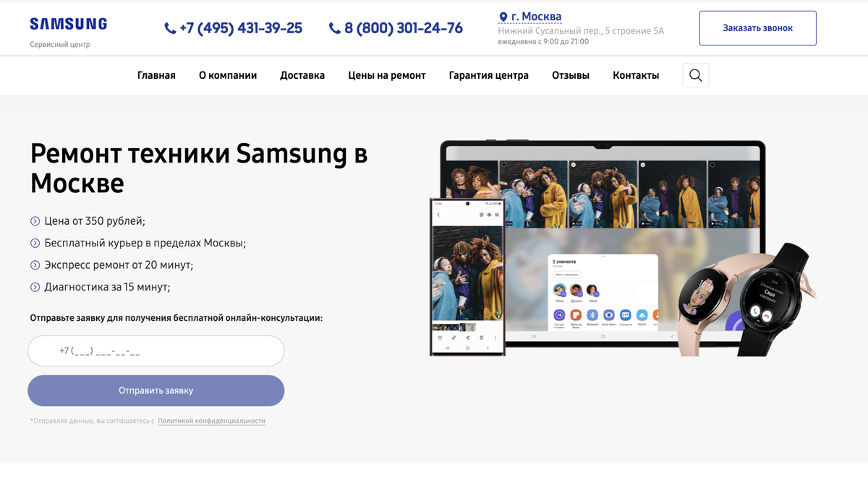The width and height of the screenshot is (868, 477).
Task: Open the Главная menu item
Action: 156,75
